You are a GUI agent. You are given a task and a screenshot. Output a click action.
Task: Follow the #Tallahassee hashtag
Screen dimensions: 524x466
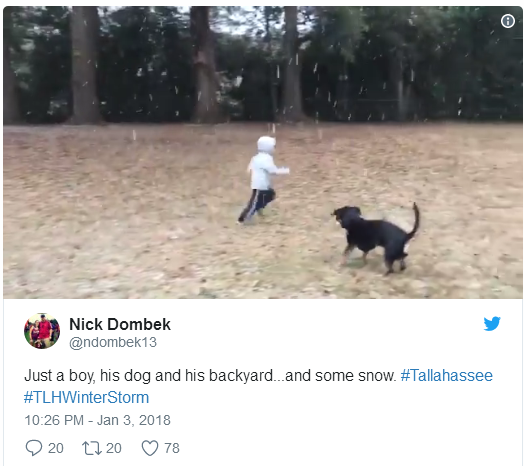[446, 375]
